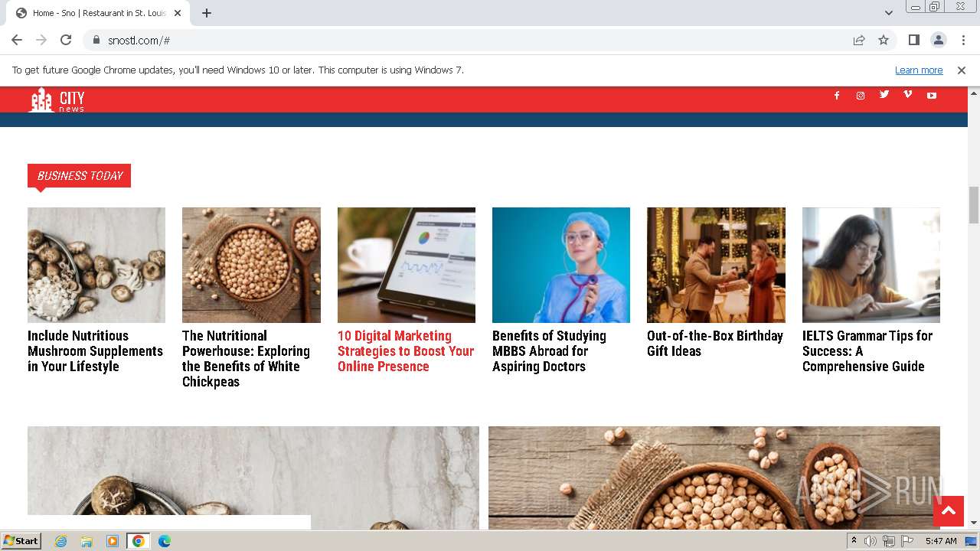The width and height of the screenshot is (980, 551).
Task: Open the Facebook social icon
Action: (837, 96)
